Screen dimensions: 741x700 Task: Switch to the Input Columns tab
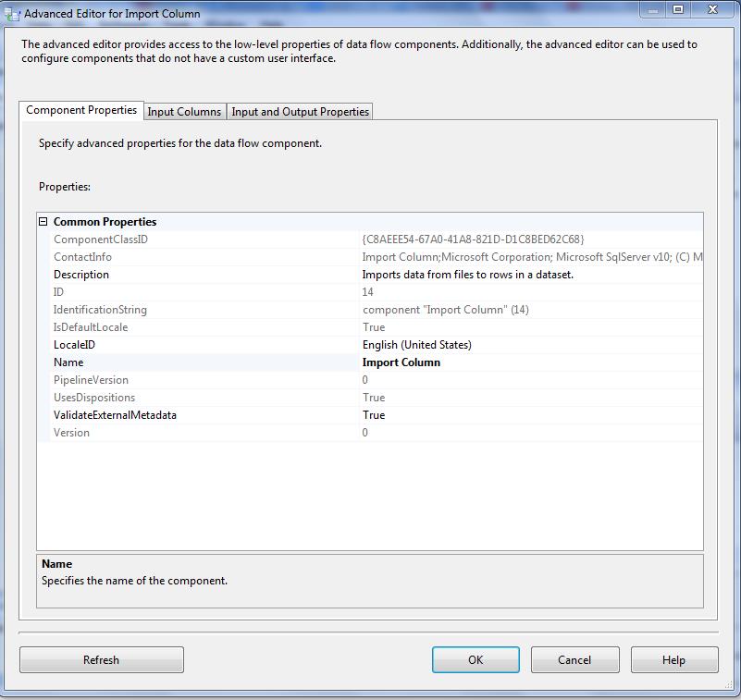(184, 112)
